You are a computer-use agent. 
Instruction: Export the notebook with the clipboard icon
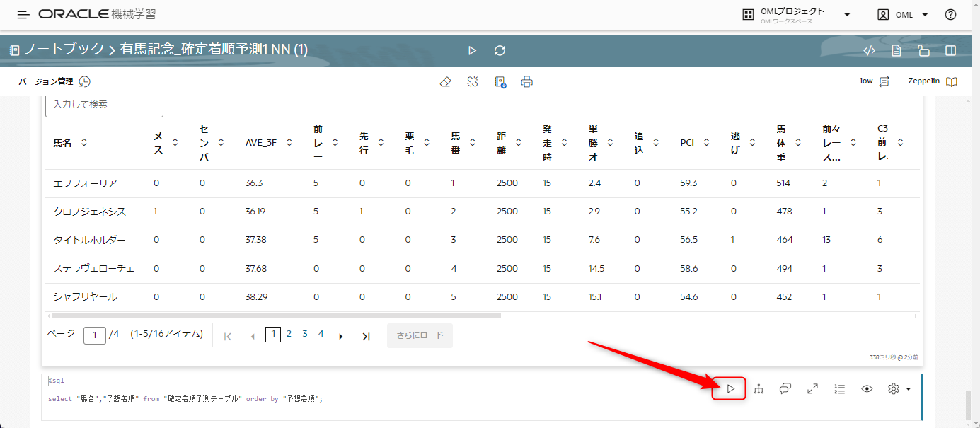pyautogui.click(x=500, y=82)
